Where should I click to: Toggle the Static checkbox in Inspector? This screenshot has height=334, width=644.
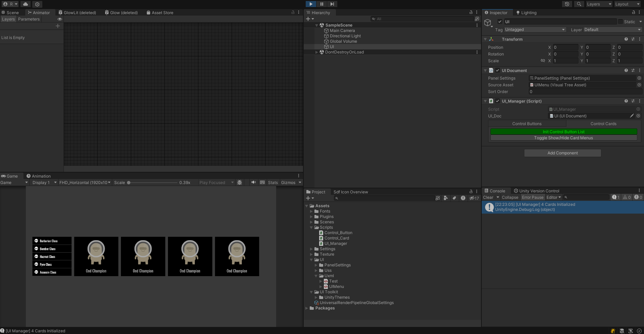[x=620, y=22]
